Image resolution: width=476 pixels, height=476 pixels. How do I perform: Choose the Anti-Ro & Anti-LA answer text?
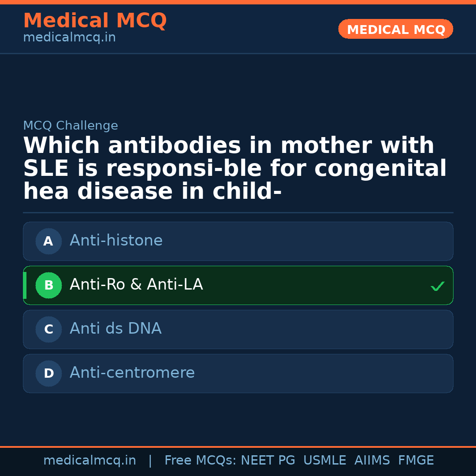coord(136,285)
